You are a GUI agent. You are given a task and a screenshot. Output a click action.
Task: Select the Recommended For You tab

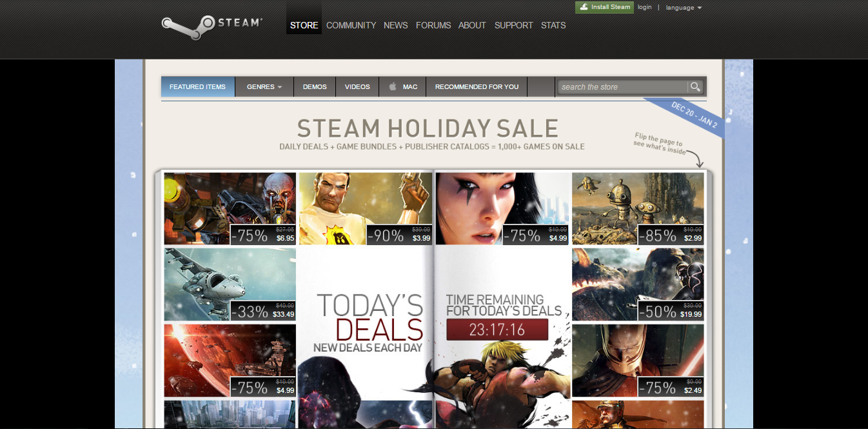point(477,86)
